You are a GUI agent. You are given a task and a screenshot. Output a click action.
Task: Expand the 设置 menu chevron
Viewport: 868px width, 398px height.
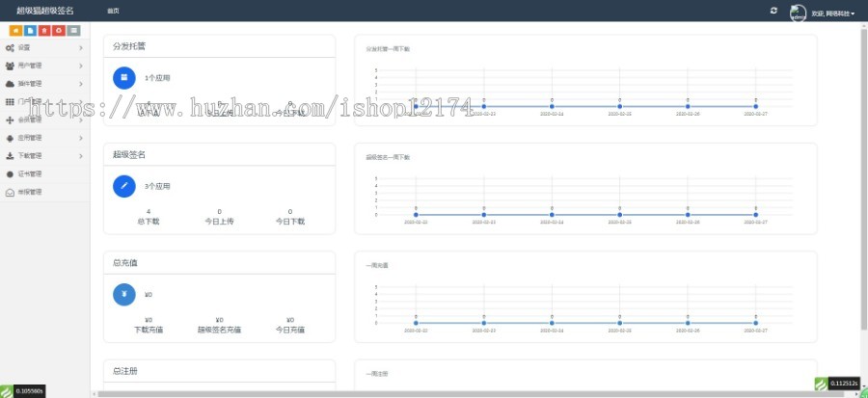[x=81, y=48]
